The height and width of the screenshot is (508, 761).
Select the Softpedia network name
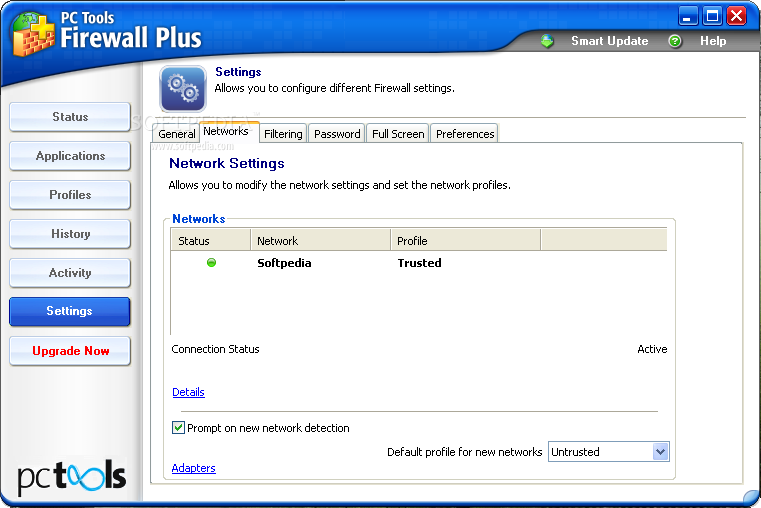[284, 263]
